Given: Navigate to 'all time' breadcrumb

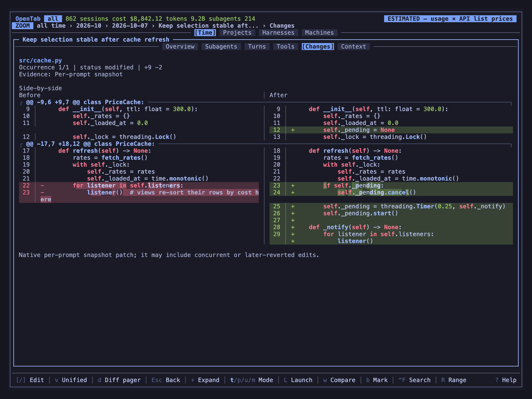Looking at the screenshot, I should coord(51,26).
